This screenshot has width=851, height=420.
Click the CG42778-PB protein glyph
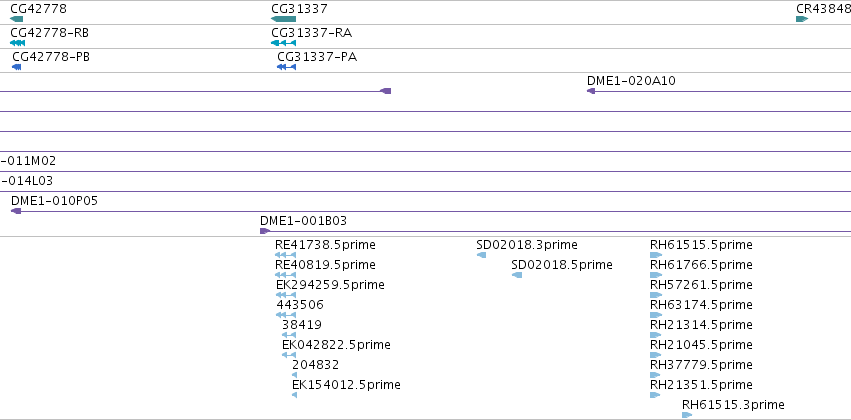(16, 67)
